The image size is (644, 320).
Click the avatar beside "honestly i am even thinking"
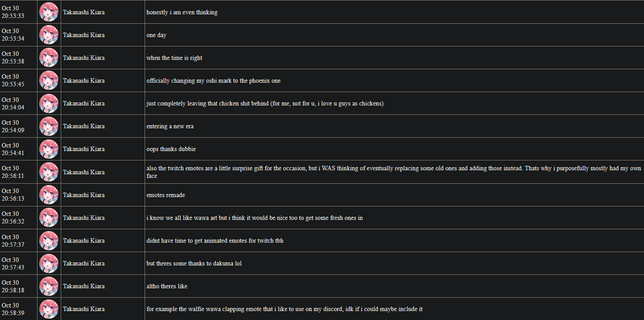[x=49, y=12]
